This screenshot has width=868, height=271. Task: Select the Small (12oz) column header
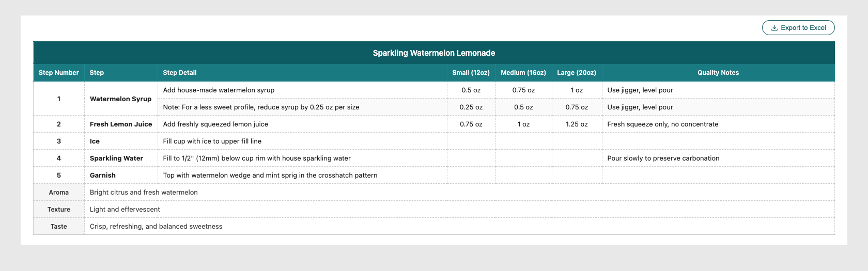click(x=471, y=73)
